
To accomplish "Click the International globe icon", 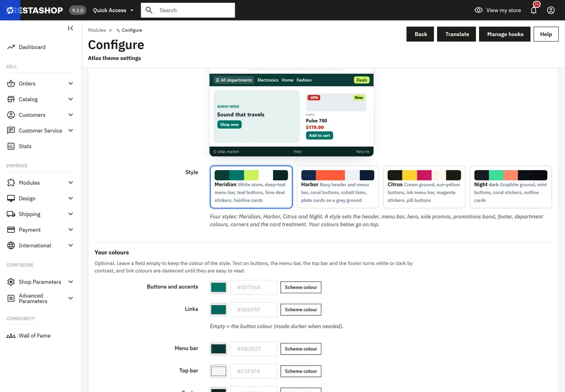I will coord(11,245).
